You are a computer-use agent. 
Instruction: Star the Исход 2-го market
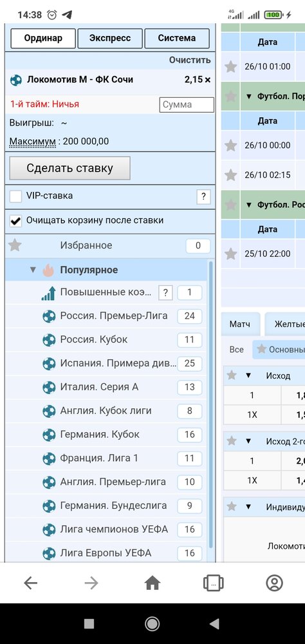coord(232,441)
